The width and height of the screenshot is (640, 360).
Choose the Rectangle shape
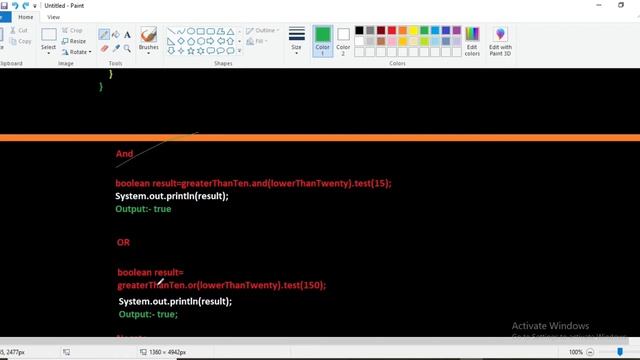click(200, 31)
